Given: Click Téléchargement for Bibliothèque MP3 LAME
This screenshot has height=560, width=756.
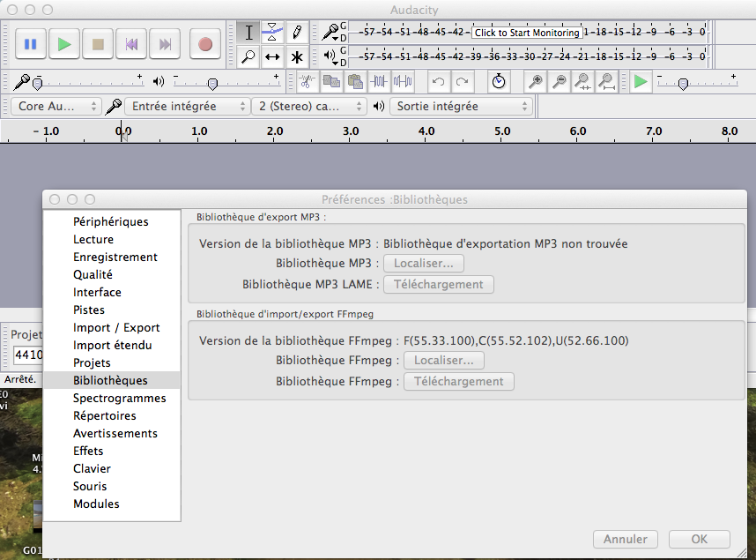Looking at the screenshot, I should (438, 284).
